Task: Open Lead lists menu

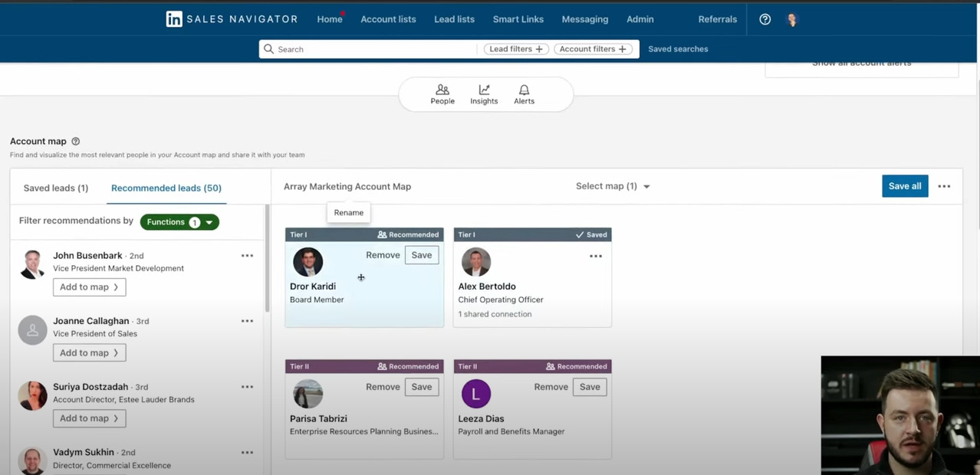Action: (x=455, y=19)
